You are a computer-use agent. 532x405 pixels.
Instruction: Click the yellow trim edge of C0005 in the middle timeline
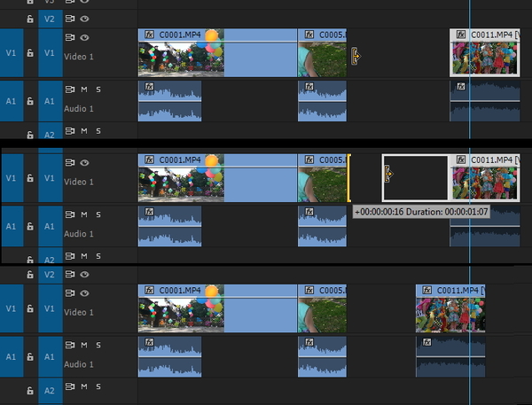coord(348,177)
